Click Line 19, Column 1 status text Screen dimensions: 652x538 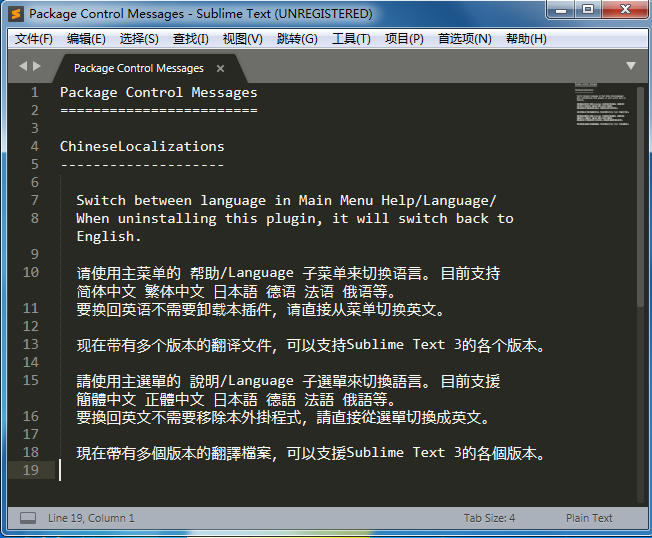91,518
